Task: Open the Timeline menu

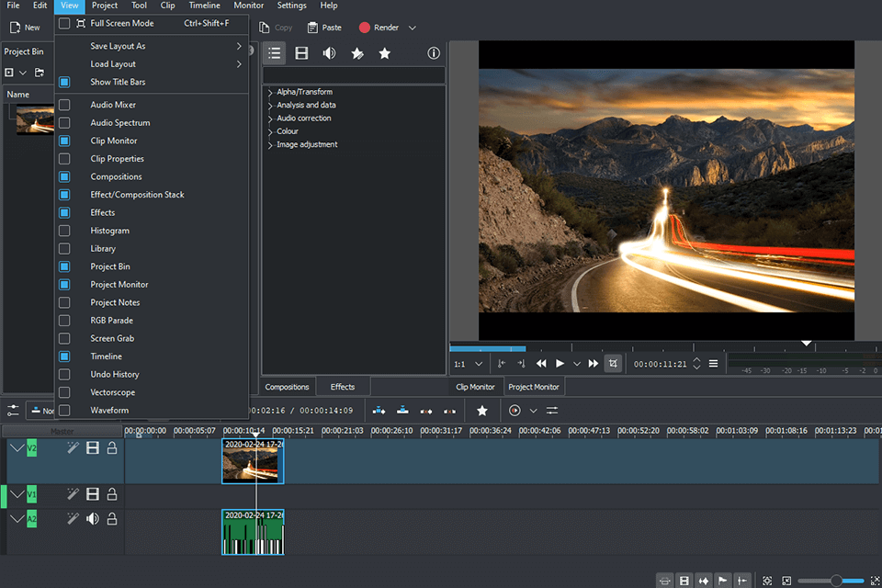Action: pyautogui.click(x=204, y=6)
